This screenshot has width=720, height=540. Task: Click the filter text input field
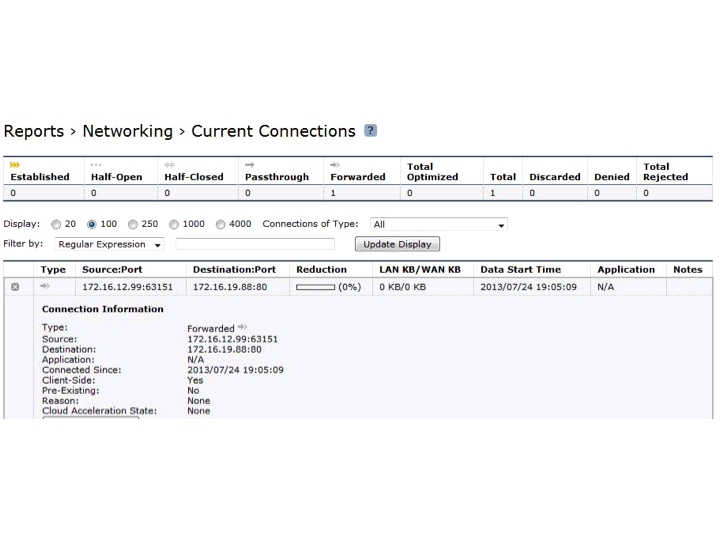coord(255,244)
